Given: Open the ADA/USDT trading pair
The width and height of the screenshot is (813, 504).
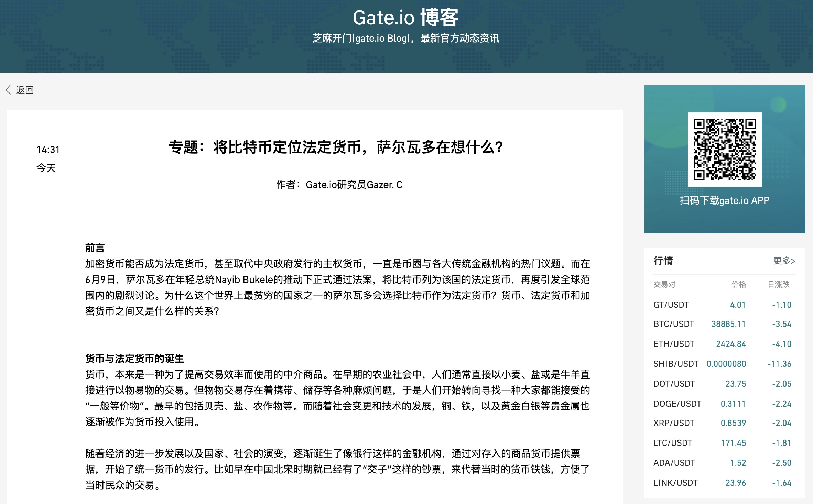Looking at the screenshot, I should (x=674, y=463).
